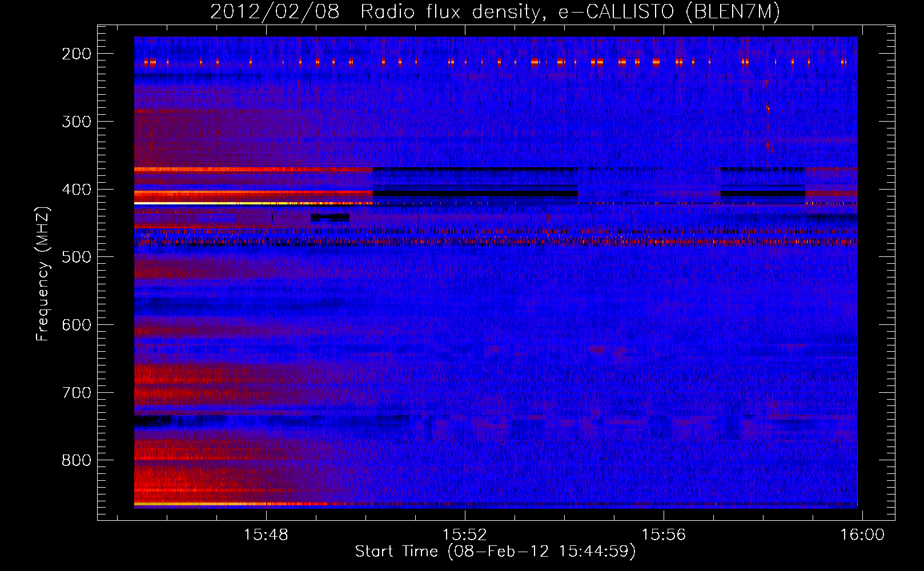
Task: Click the 15:48 time tick label
Action: (x=266, y=535)
